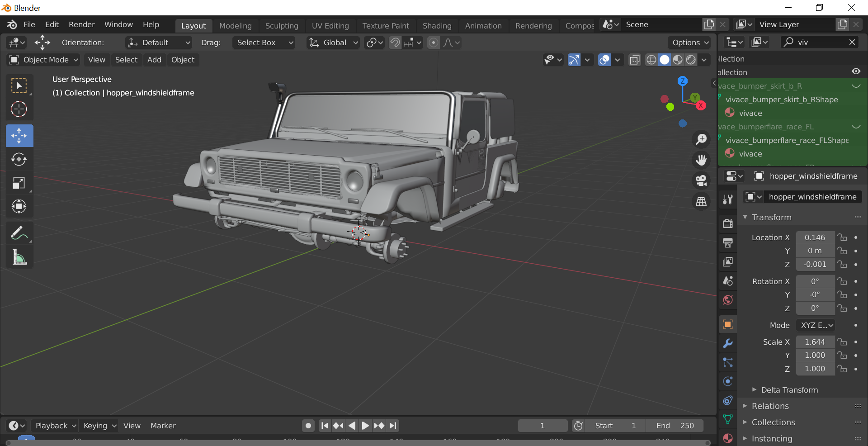The height and width of the screenshot is (446, 868).
Task: Clear the outliner search filter
Action: tap(852, 42)
